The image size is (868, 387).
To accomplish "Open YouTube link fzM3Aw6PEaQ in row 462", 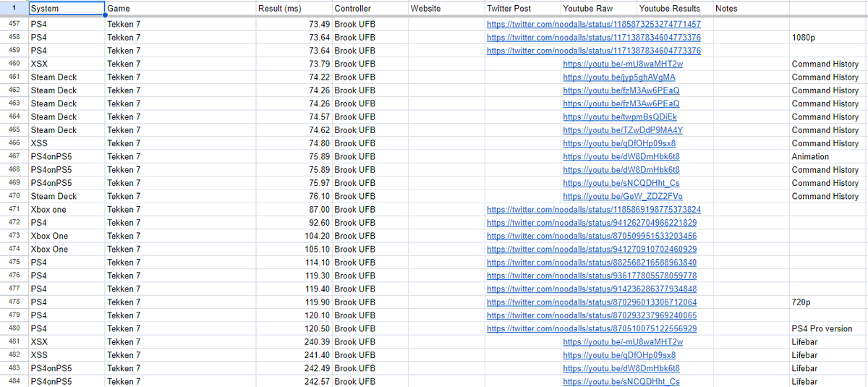I will pos(621,90).
